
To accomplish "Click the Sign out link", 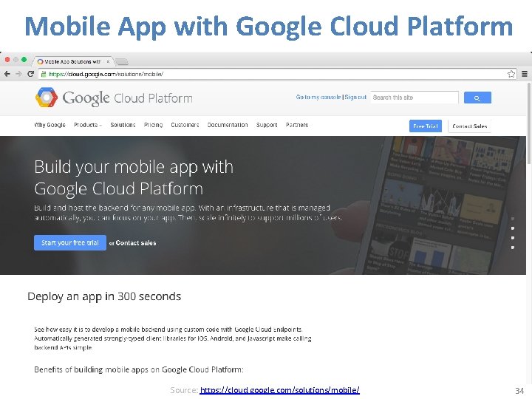I will 355,97.
